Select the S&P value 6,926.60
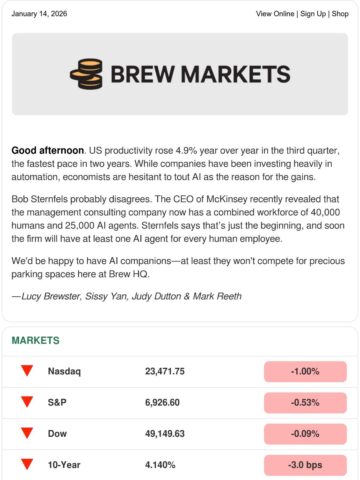Image resolution: width=360 pixels, height=480 pixels. pyautogui.click(x=162, y=402)
